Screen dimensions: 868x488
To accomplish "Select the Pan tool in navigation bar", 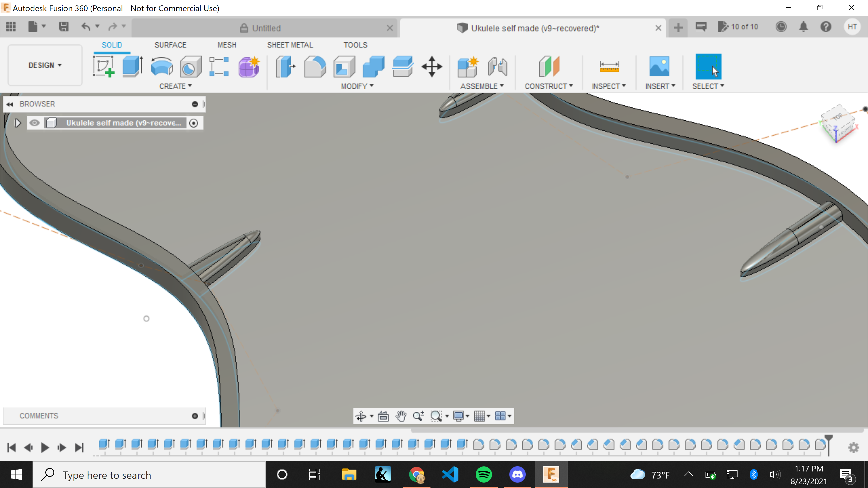I will (x=401, y=416).
